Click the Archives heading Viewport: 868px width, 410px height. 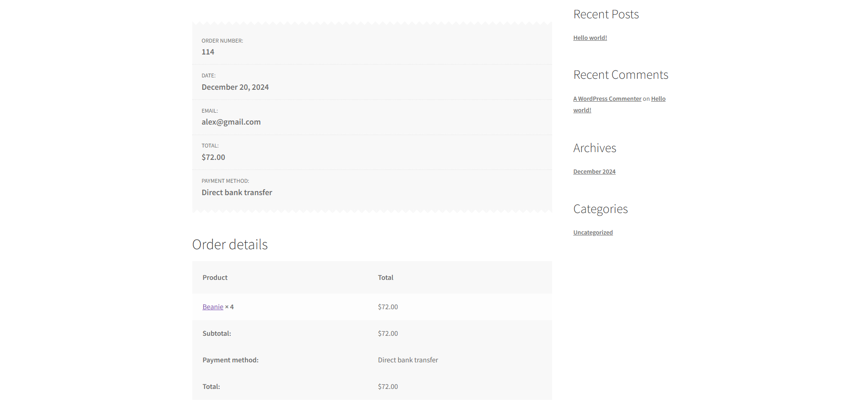(595, 148)
